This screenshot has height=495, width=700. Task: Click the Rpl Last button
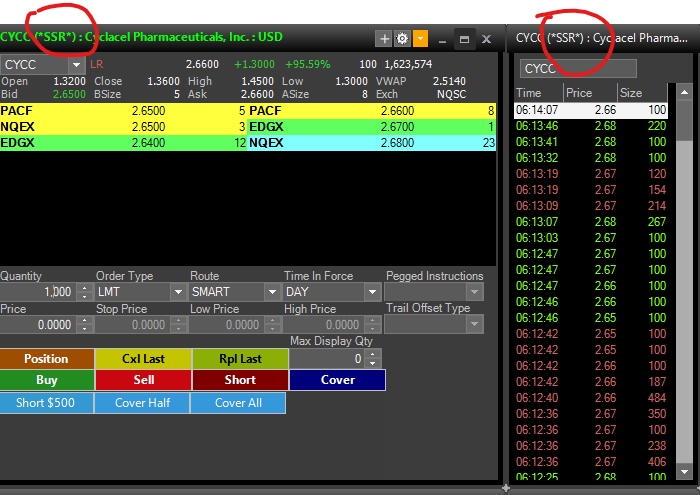pyautogui.click(x=240, y=359)
